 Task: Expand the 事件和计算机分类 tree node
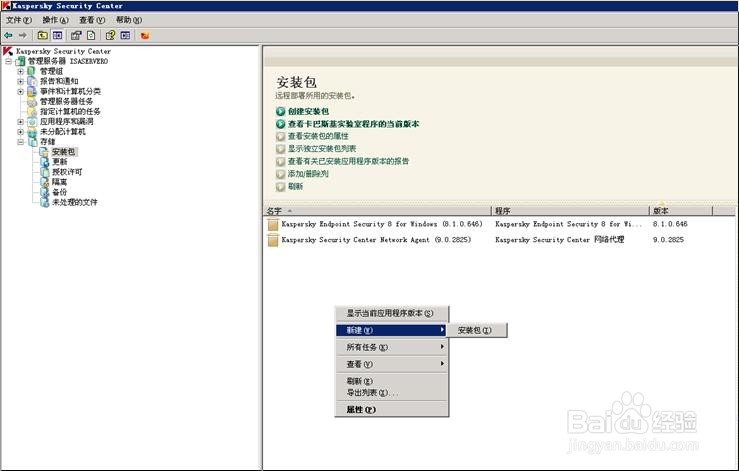pyautogui.click(x=20, y=91)
